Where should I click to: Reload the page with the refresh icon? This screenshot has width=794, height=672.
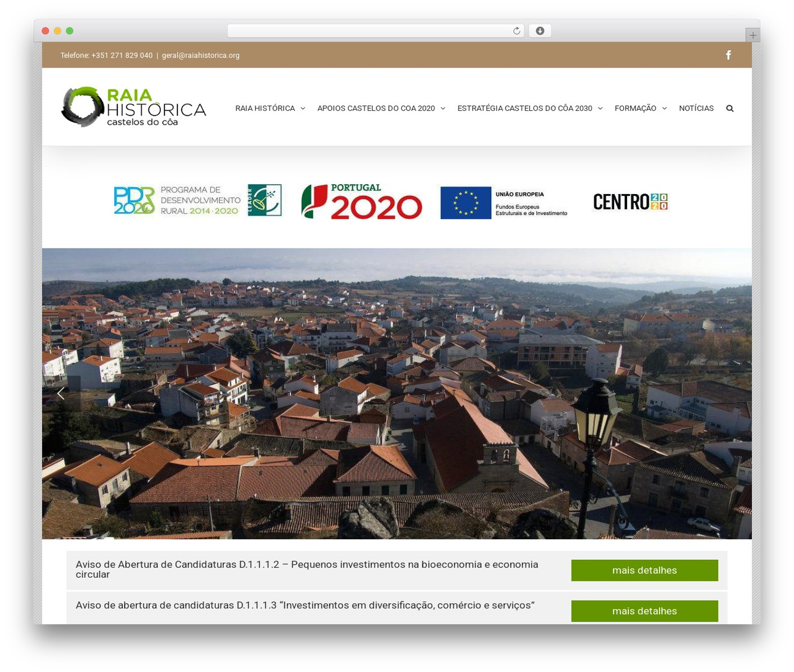(x=517, y=31)
